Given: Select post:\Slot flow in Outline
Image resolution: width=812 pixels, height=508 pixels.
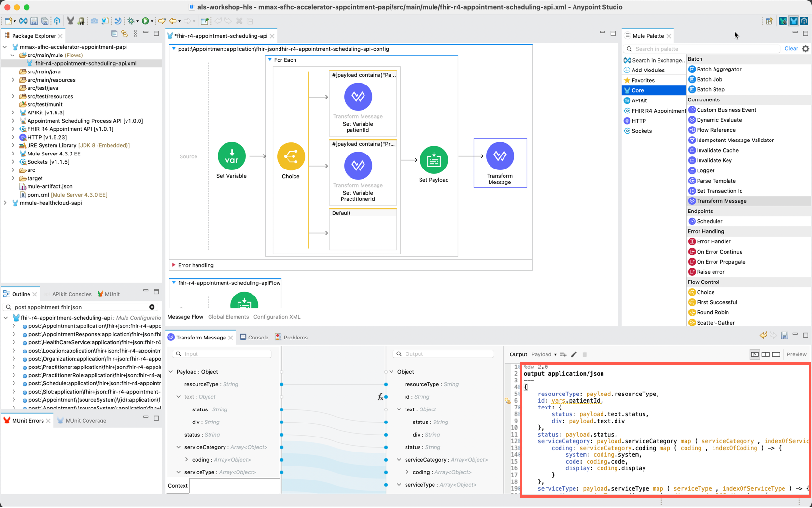Looking at the screenshot, I should coord(92,392).
